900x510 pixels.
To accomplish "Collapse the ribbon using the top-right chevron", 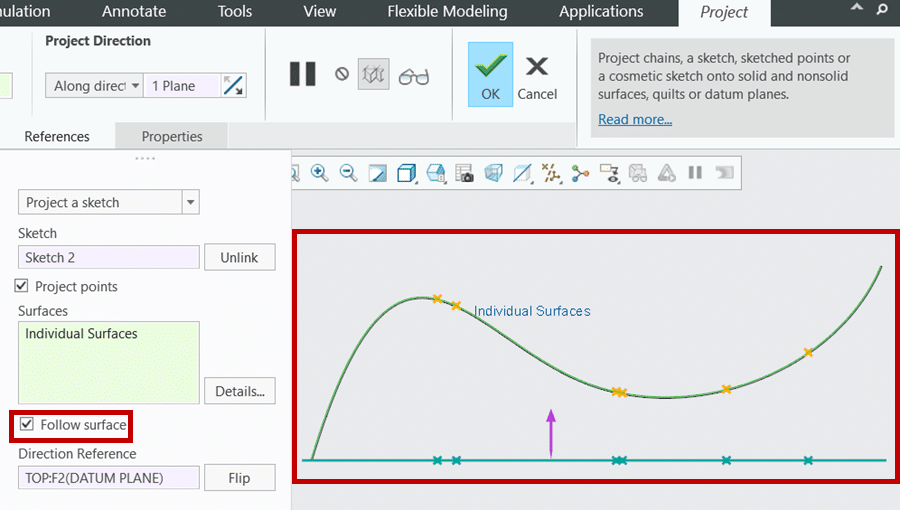I will click(x=857, y=8).
